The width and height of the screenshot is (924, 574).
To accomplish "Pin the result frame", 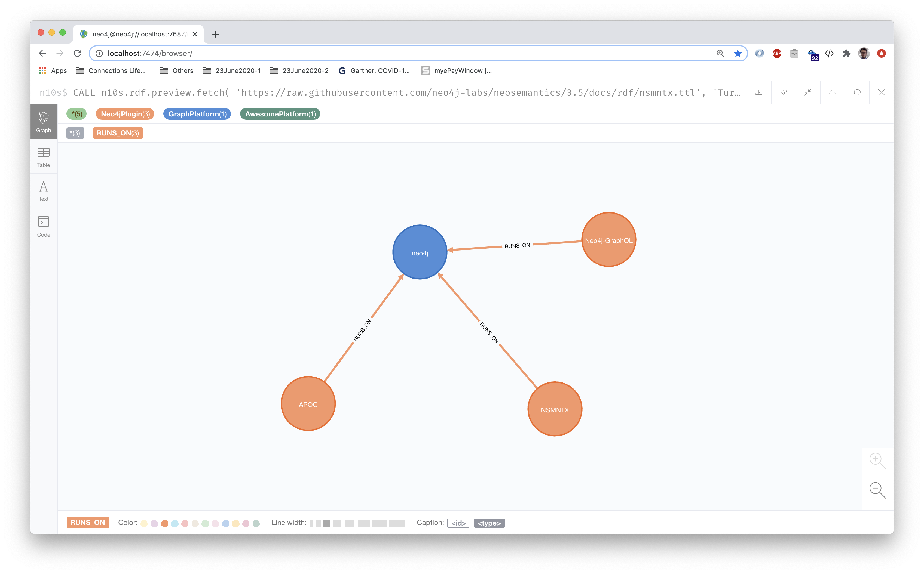I will (783, 92).
